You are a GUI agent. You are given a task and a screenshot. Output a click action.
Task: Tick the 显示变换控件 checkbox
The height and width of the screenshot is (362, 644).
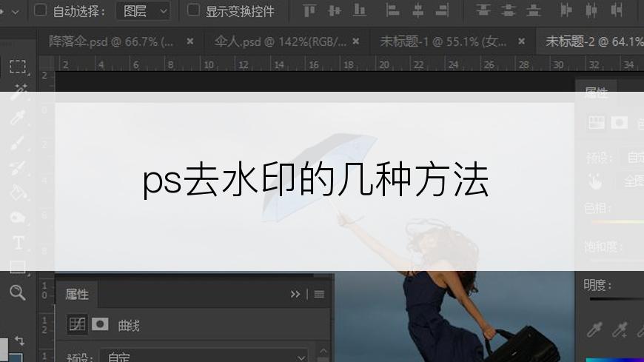pyautogui.click(x=193, y=10)
